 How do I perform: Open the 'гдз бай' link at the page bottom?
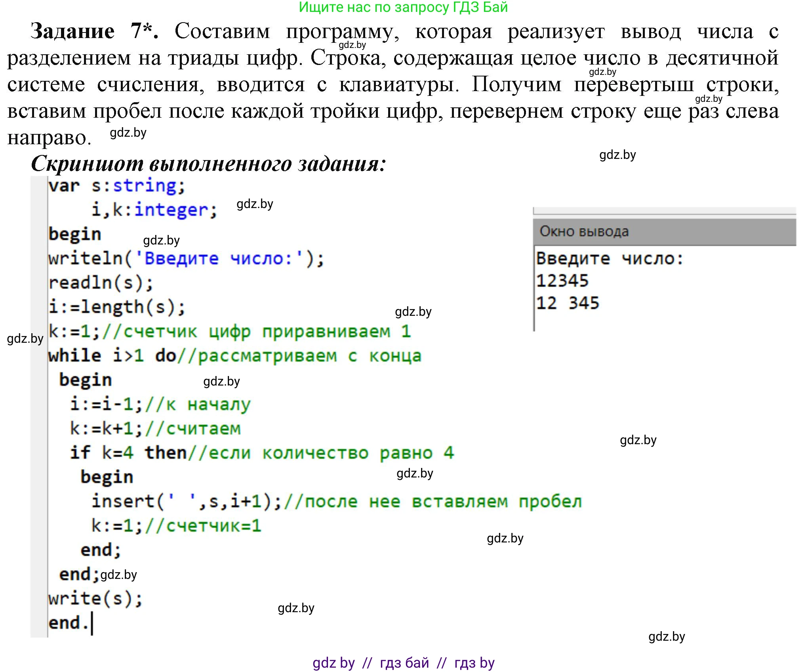click(404, 661)
